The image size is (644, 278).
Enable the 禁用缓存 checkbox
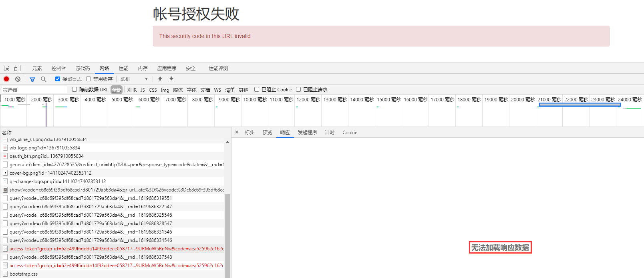89,79
